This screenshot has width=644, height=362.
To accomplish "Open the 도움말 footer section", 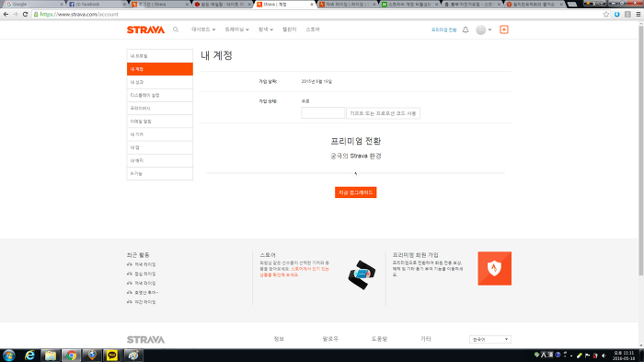I will tap(379, 339).
